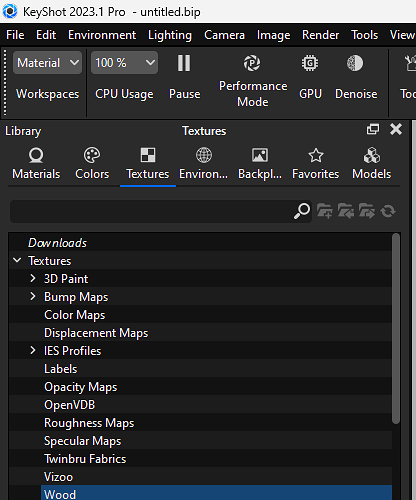Open the View menu
Viewport: 416px width, 500px height.
(x=402, y=35)
